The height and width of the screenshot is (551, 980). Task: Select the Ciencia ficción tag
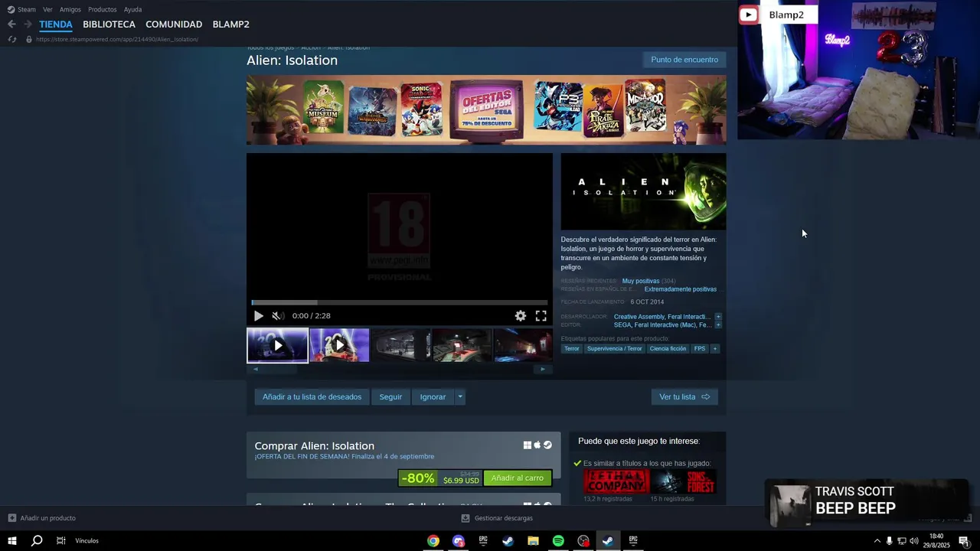coord(668,349)
